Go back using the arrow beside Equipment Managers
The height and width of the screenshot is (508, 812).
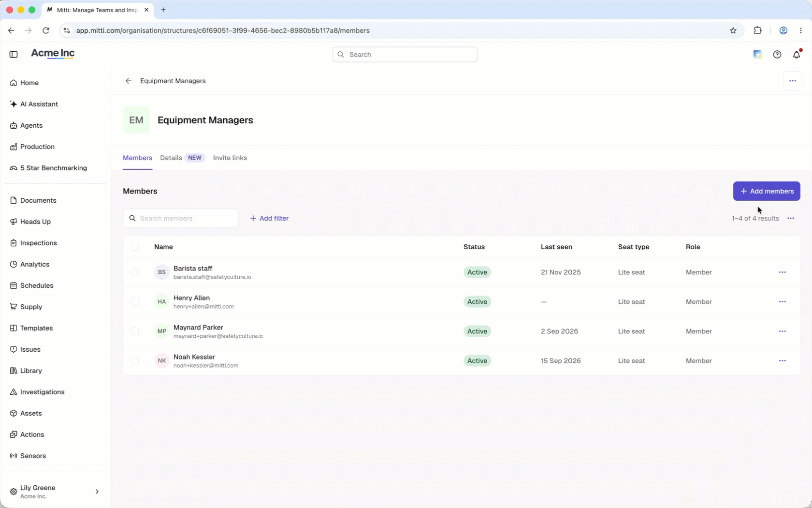coord(129,81)
